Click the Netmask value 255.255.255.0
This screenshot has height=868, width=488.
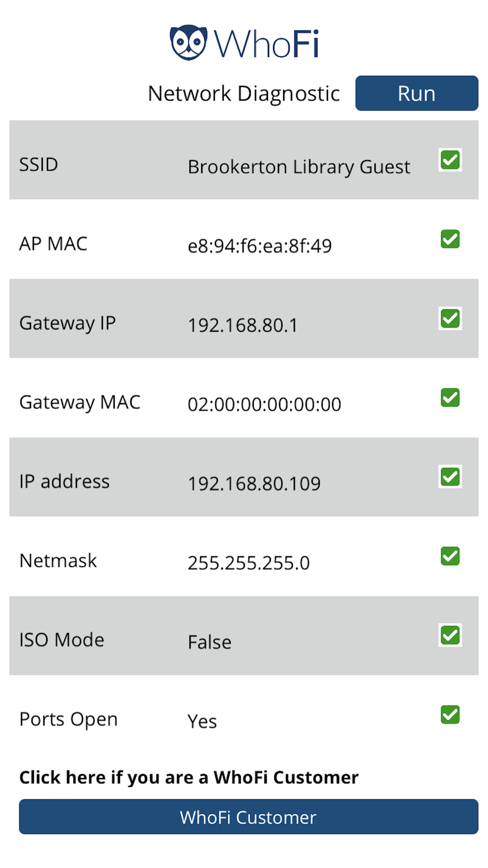click(x=248, y=563)
